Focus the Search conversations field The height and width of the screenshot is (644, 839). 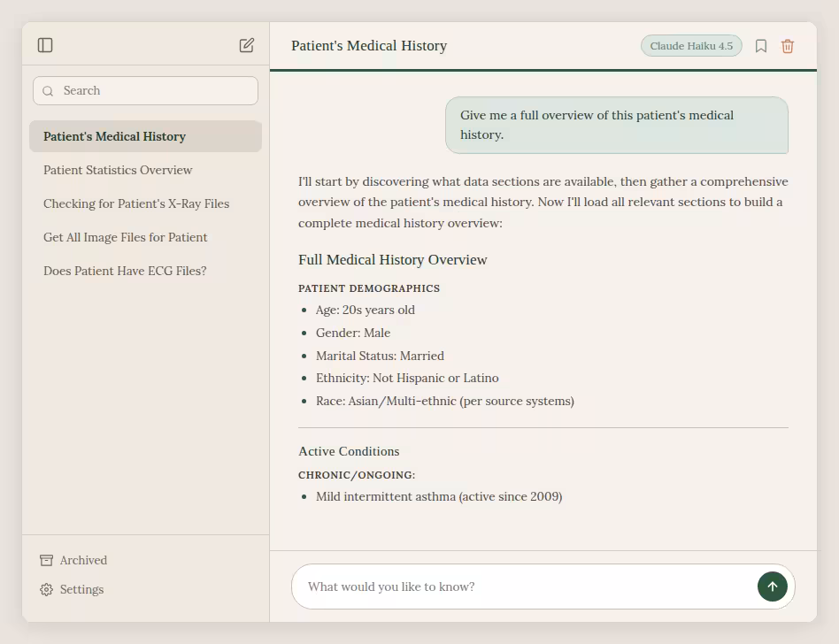tap(145, 90)
